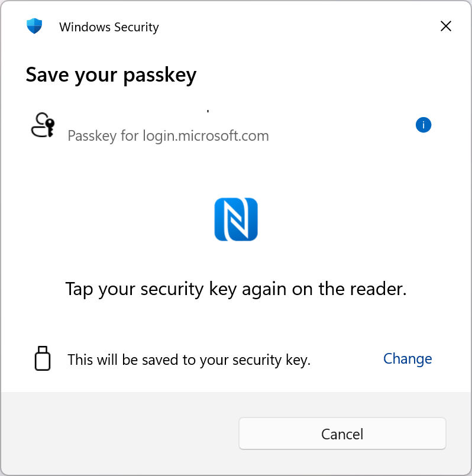The height and width of the screenshot is (476, 472).
Task: Click the Tap your security key instruction
Action: [x=236, y=289]
